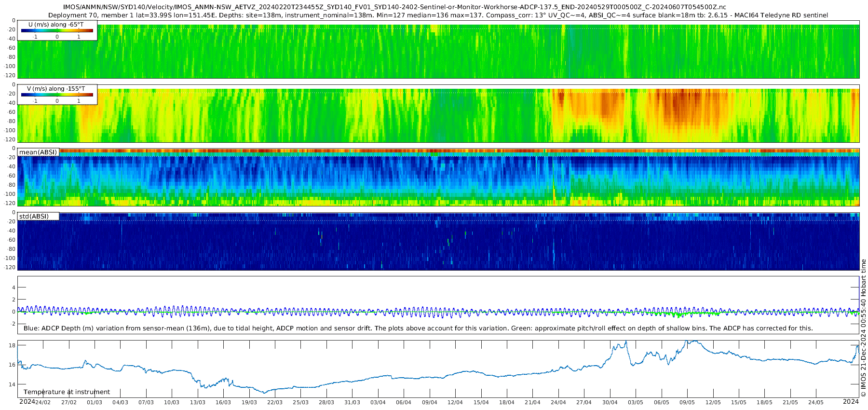
Task: Click the blue ADCP depth variation caption
Action: (418, 328)
